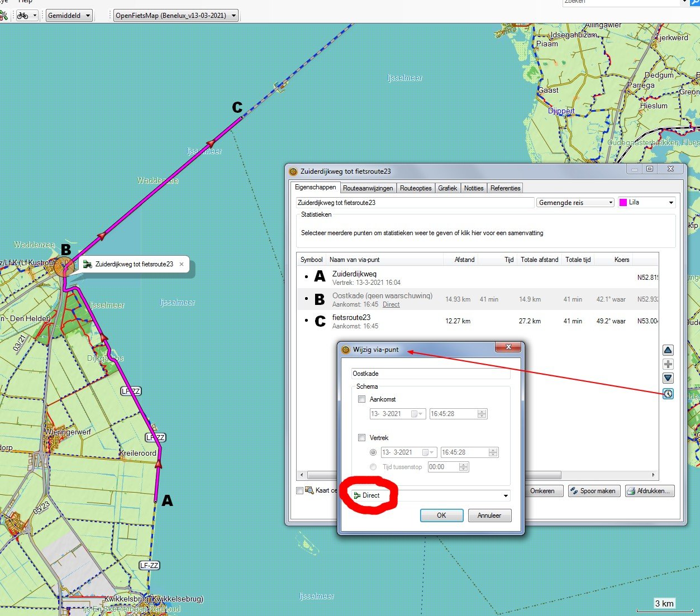
Task: Enable the Aankomst checkbox
Action: click(362, 399)
